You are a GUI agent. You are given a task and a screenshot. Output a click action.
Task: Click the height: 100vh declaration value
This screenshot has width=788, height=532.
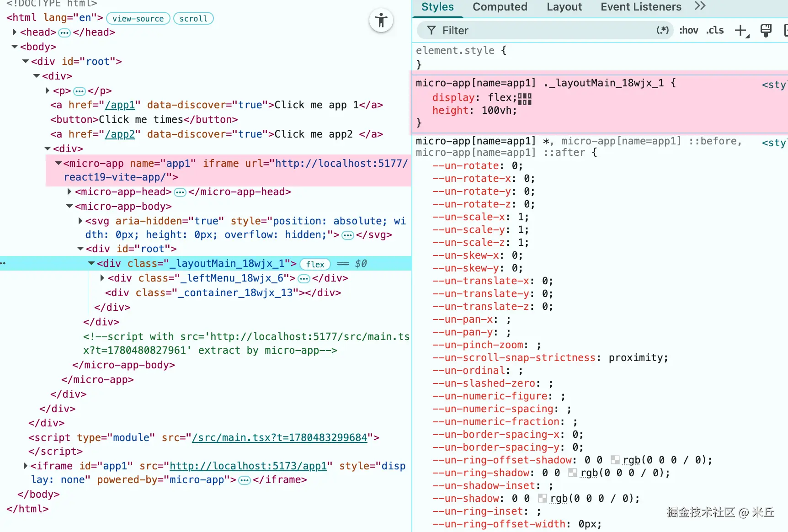[x=497, y=110]
